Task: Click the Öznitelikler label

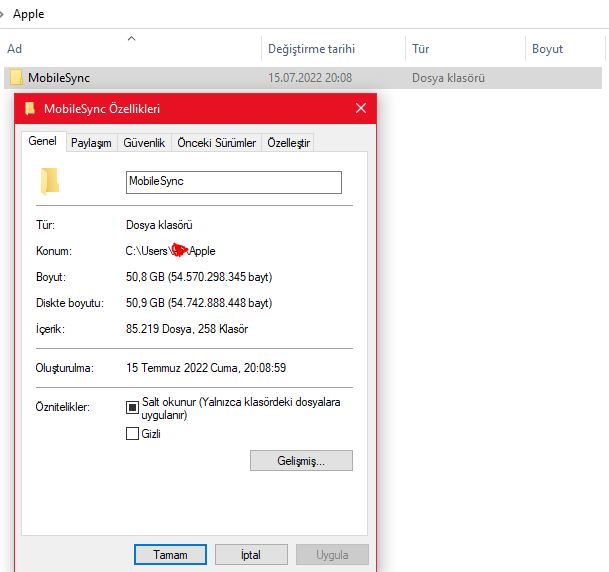Action: (x=63, y=407)
